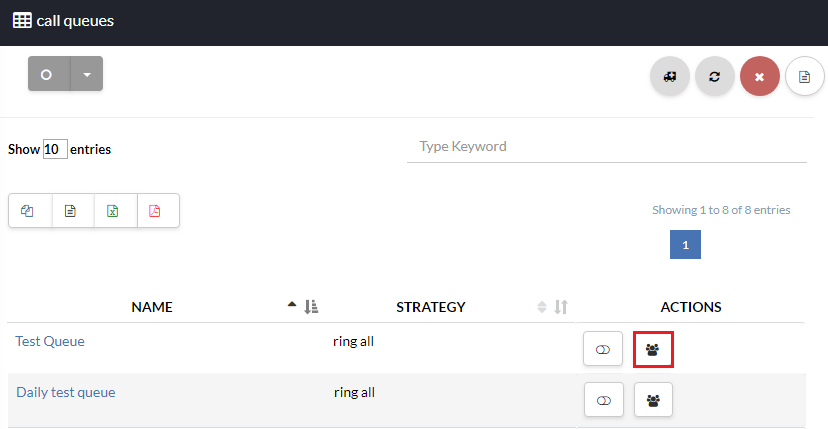Sort table by STRATEGY column
This screenshot has width=828, height=429.
430,307
